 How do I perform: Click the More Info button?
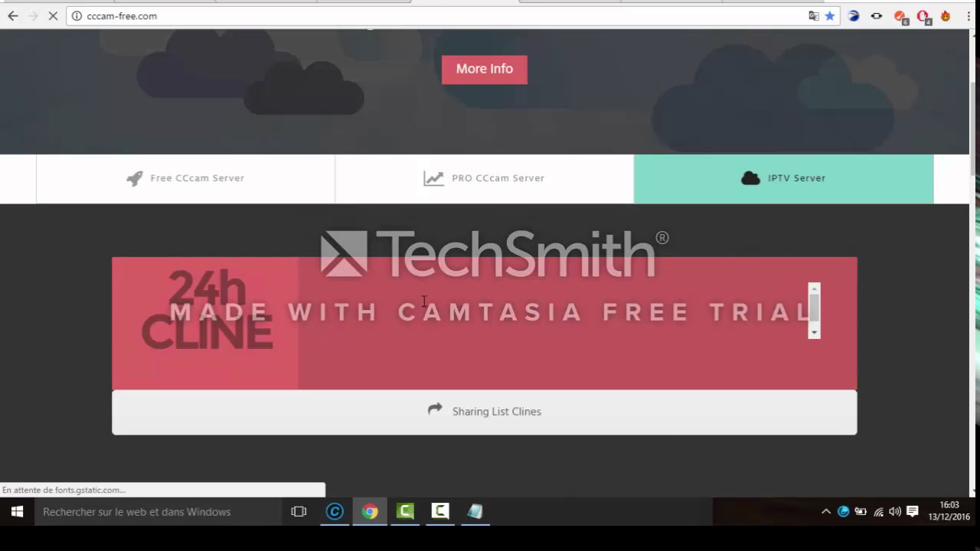pos(485,69)
